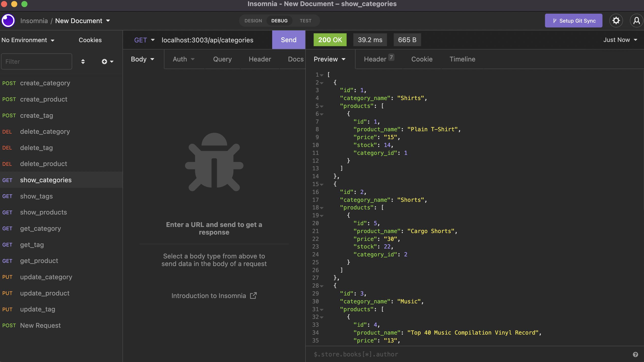This screenshot has width=644, height=362.
Task: Click the response JSONPath filter field
Action: (x=470, y=354)
